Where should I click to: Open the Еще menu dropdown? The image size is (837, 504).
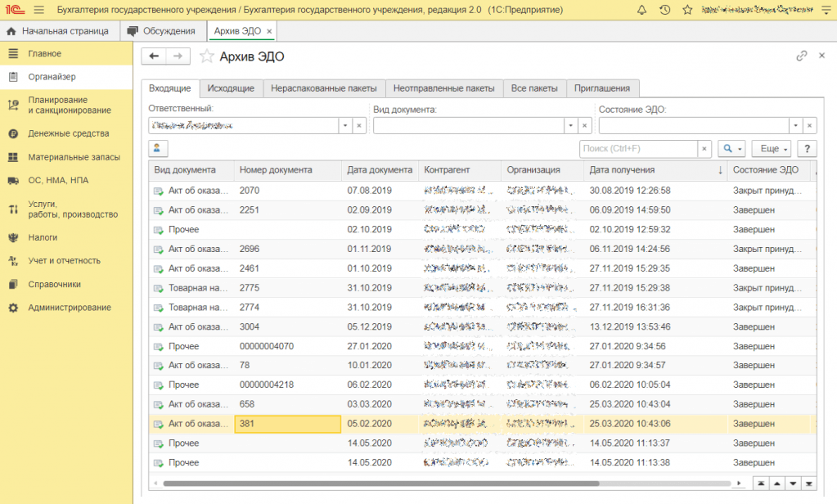tap(773, 149)
